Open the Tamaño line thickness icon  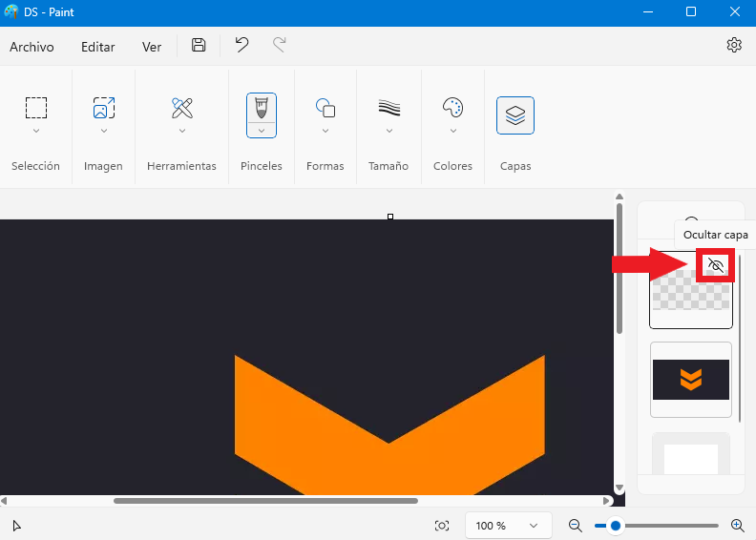pyautogui.click(x=389, y=108)
